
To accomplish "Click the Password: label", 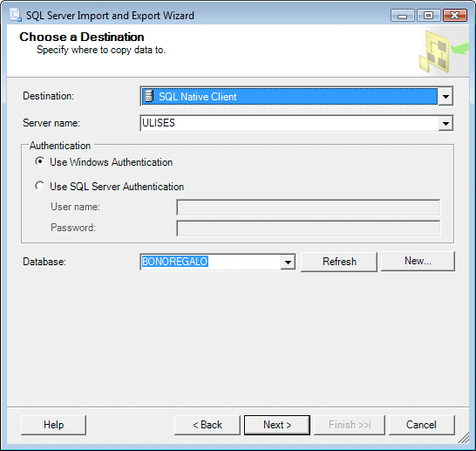I will tap(73, 228).
